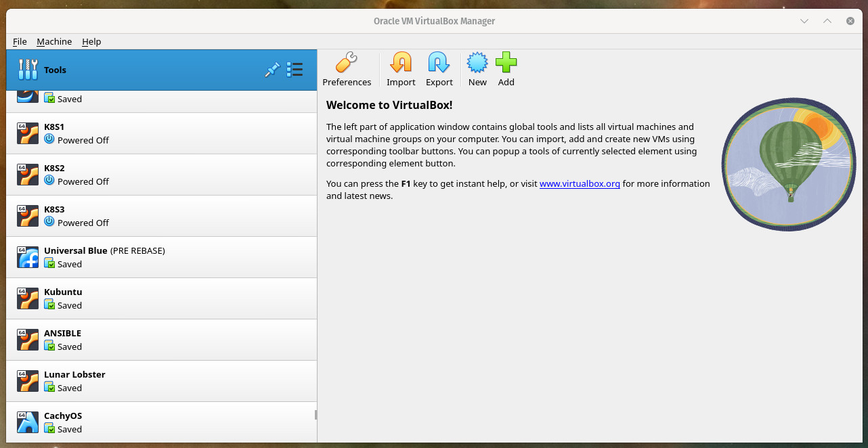Screen dimensions: 868x448
Task: Click the ANSIBLE saved state icon
Action: coord(49,346)
